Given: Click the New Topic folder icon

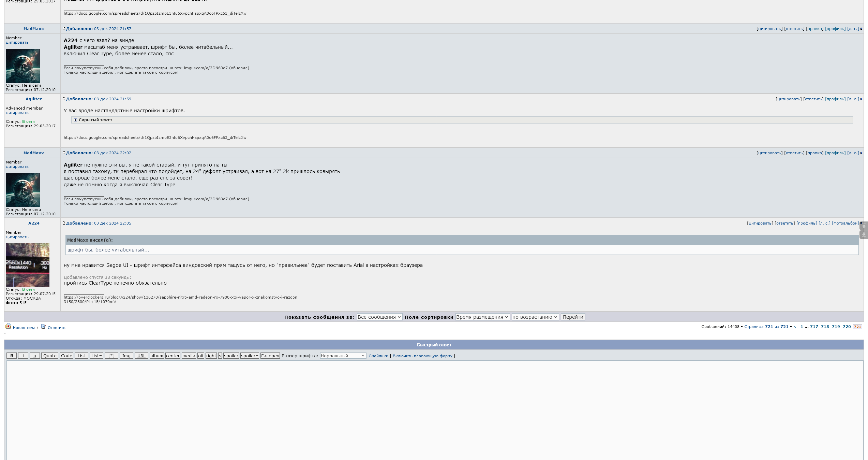Looking at the screenshot, I should (8, 326).
